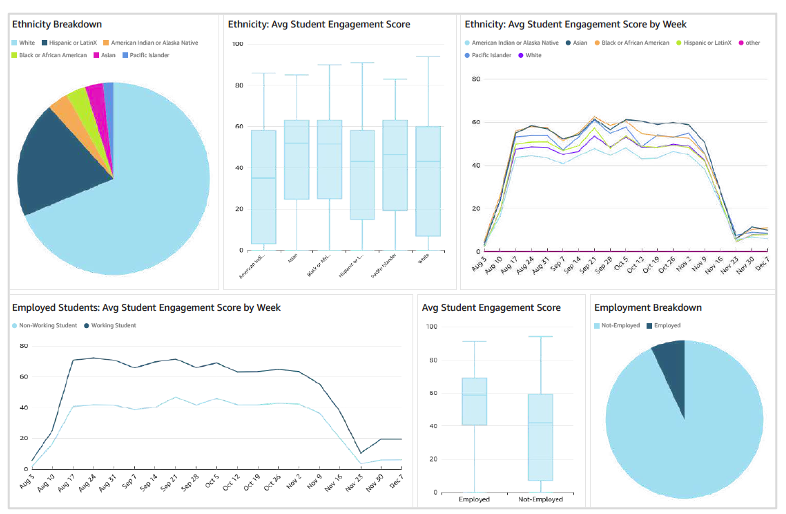Screen dimensions: 786x514
Task: Select the Asian legend entry in Ethnicity Breakdown
Action: point(105,55)
